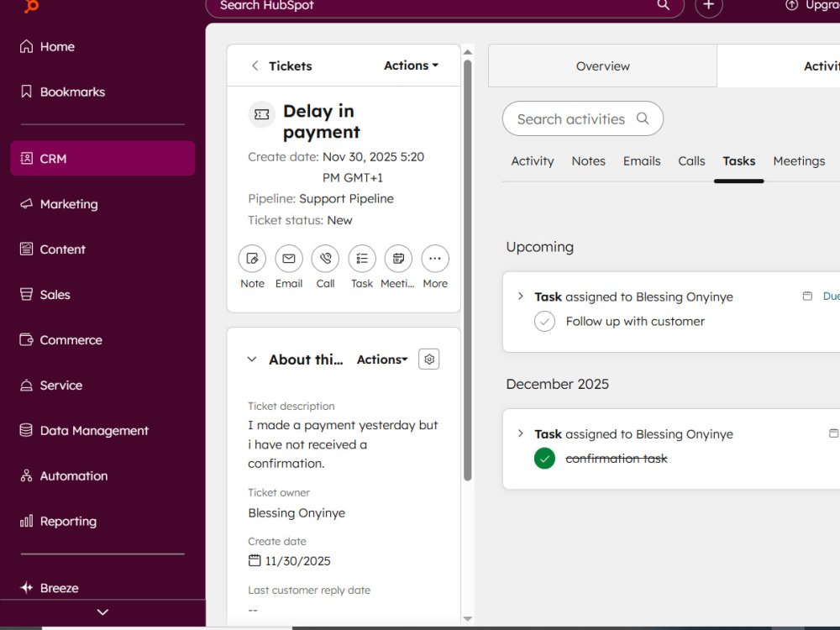Viewport: 840px width, 630px height.
Task: Expand the confirmation task card
Action: coord(520,433)
